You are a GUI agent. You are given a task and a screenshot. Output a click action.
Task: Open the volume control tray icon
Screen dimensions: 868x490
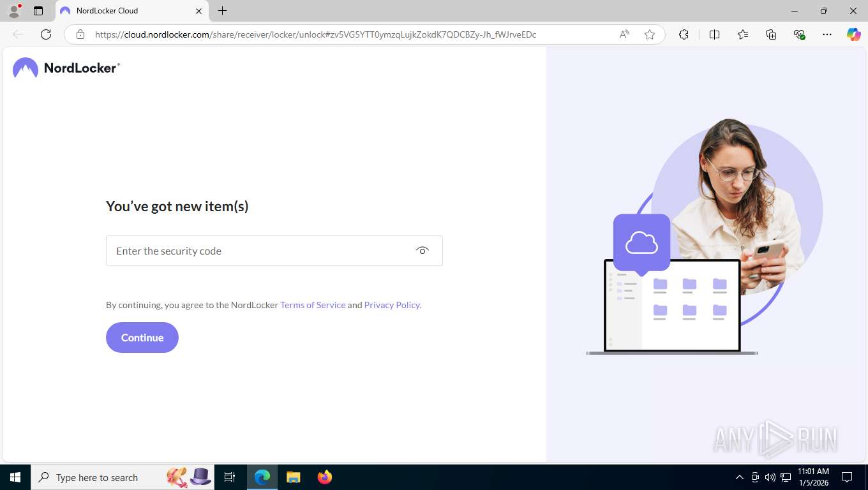pos(770,477)
